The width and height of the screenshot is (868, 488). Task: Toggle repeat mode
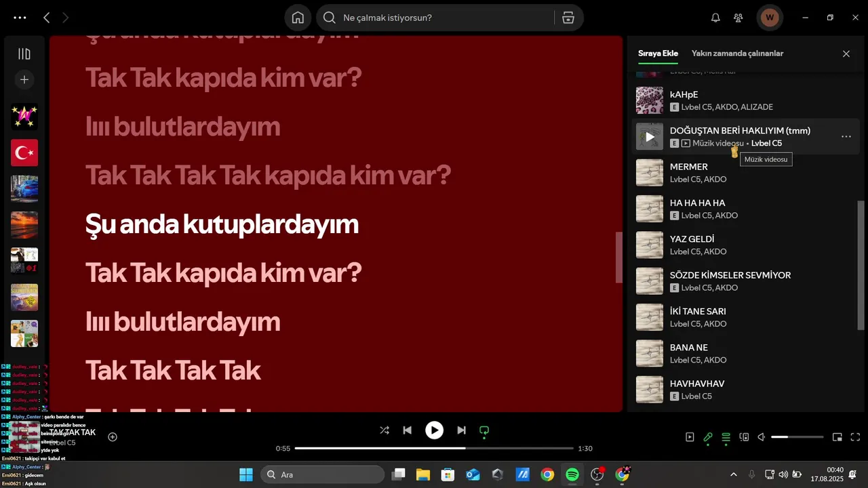(484, 430)
